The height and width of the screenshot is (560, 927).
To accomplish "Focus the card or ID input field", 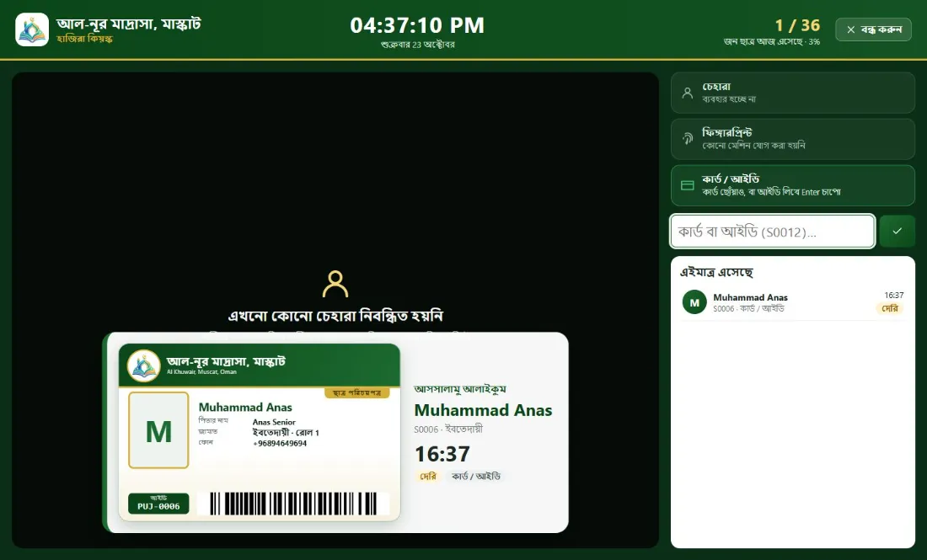I will pyautogui.click(x=772, y=231).
